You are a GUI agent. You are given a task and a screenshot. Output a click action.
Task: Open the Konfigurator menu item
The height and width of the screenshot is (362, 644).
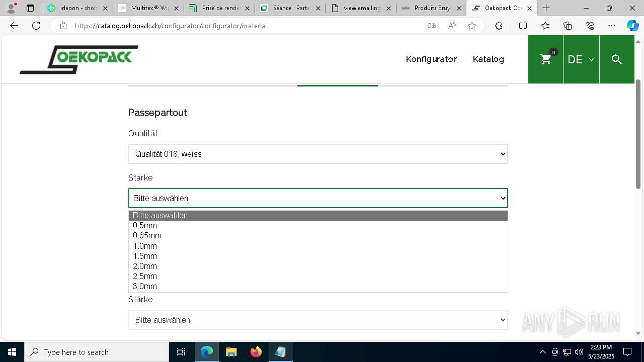(431, 59)
